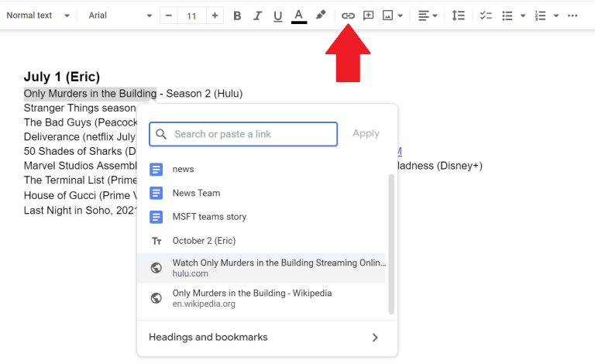Click the search magnifier icon in link box
595x364 pixels.
pyautogui.click(x=161, y=134)
